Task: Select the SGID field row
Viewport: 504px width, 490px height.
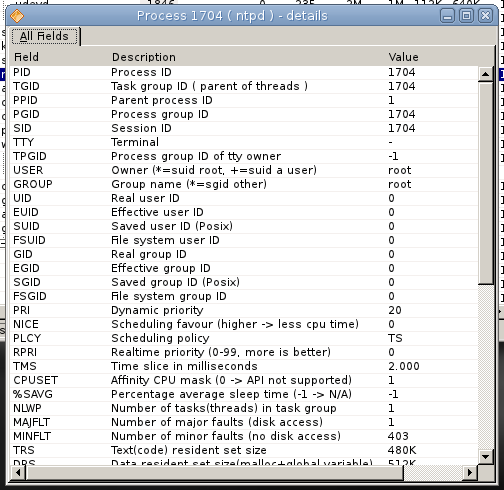Action: [x=244, y=282]
